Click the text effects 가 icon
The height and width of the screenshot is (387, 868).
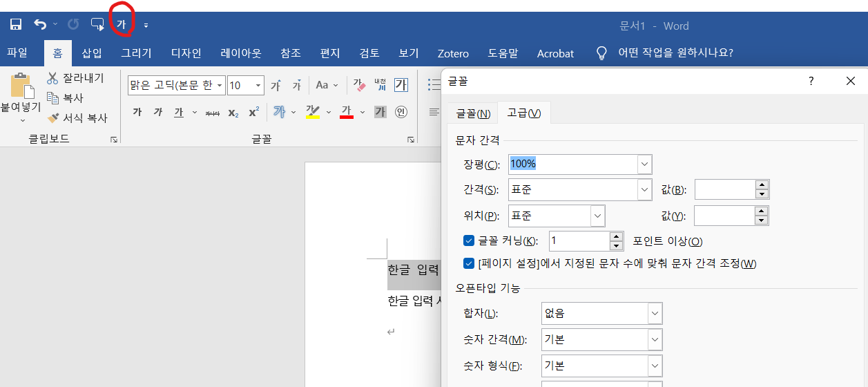[x=279, y=112]
